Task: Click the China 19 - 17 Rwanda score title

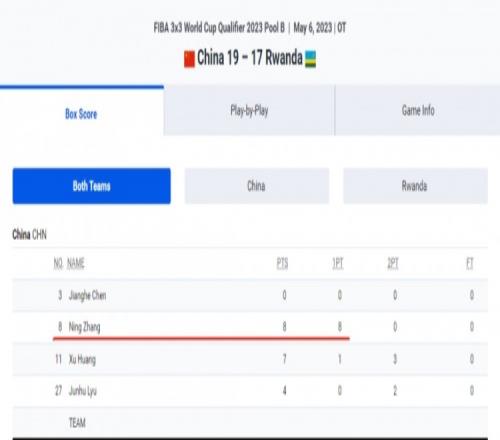Action: [250, 58]
